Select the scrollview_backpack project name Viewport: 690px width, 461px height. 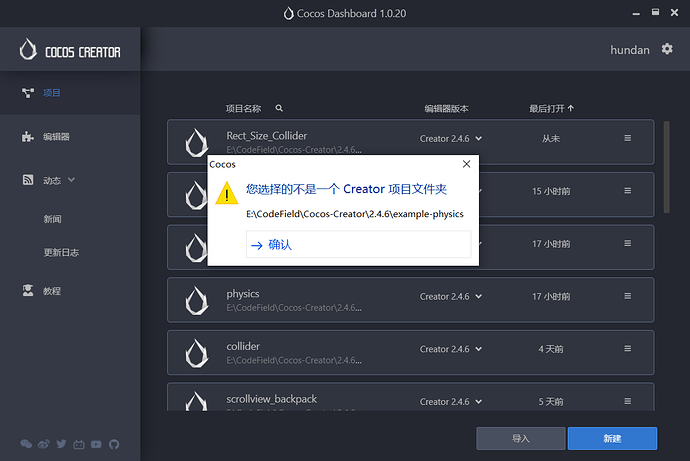272,399
